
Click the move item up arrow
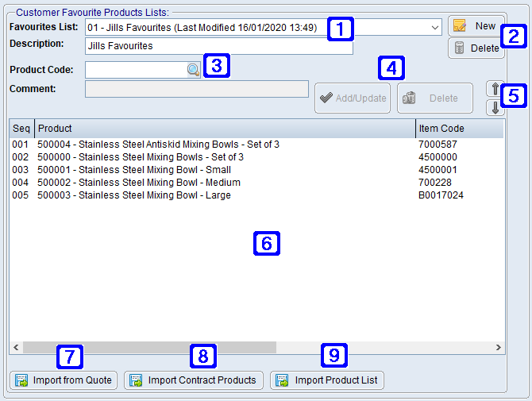(493, 90)
